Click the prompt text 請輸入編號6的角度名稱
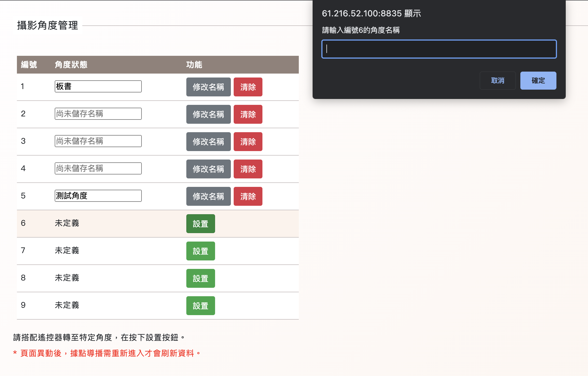Viewport: 588px width, 376px height. (x=361, y=30)
